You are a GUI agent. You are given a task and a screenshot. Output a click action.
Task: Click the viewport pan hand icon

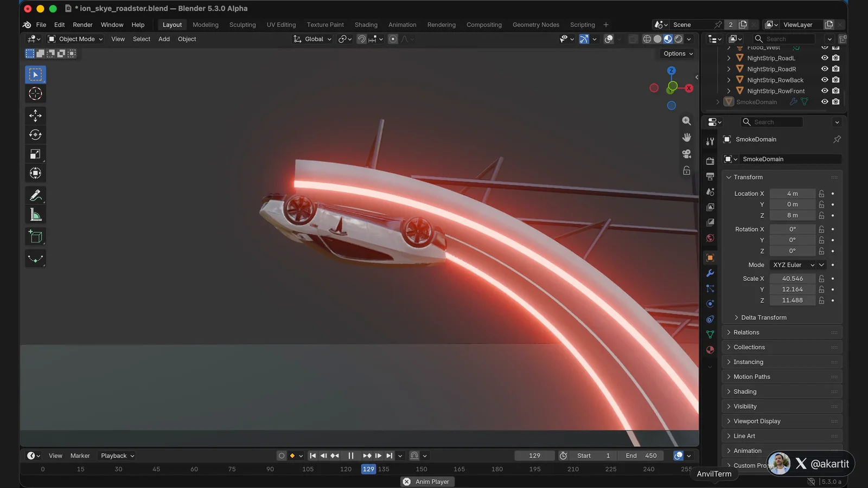coord(686,137)
